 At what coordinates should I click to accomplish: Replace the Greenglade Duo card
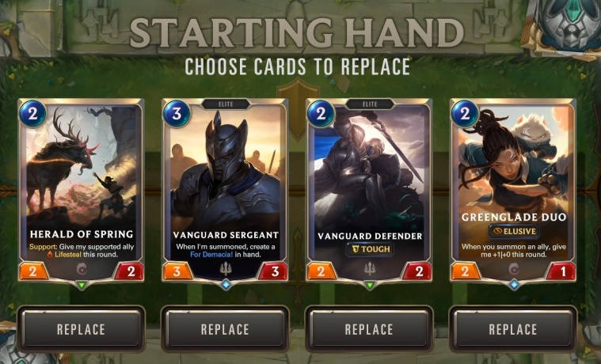click(x=513, y=329)
